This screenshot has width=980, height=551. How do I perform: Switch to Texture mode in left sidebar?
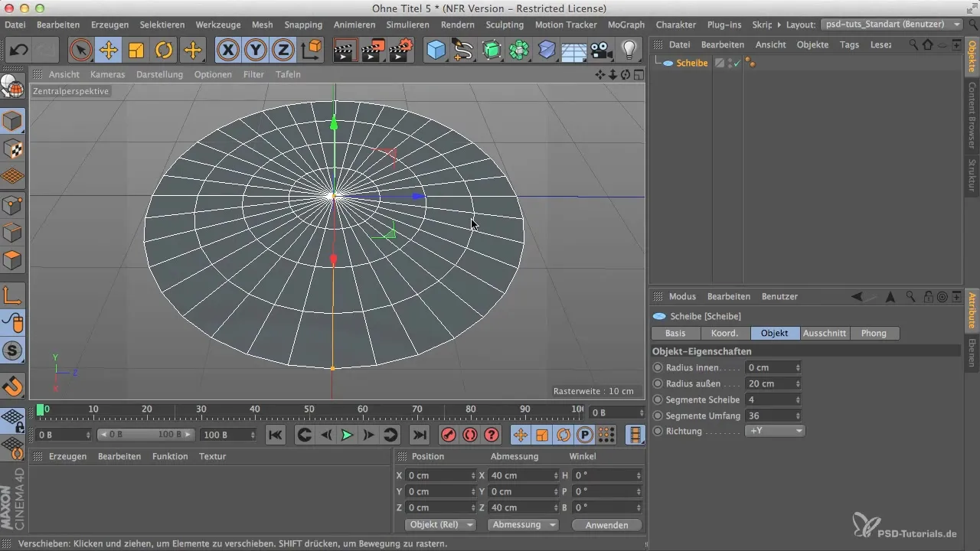point(13,148)
